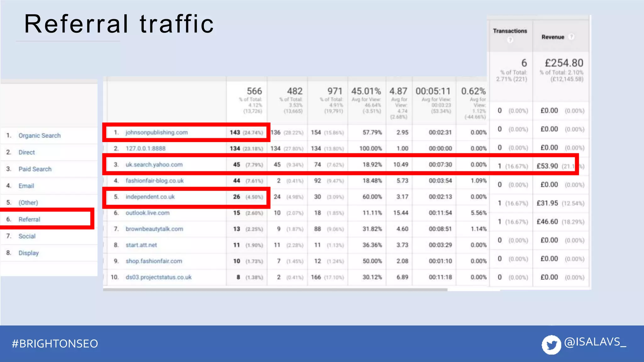Open the johnsonpublishing.com referral source
This screenshot has width=644, height=362.
point(157,132)
